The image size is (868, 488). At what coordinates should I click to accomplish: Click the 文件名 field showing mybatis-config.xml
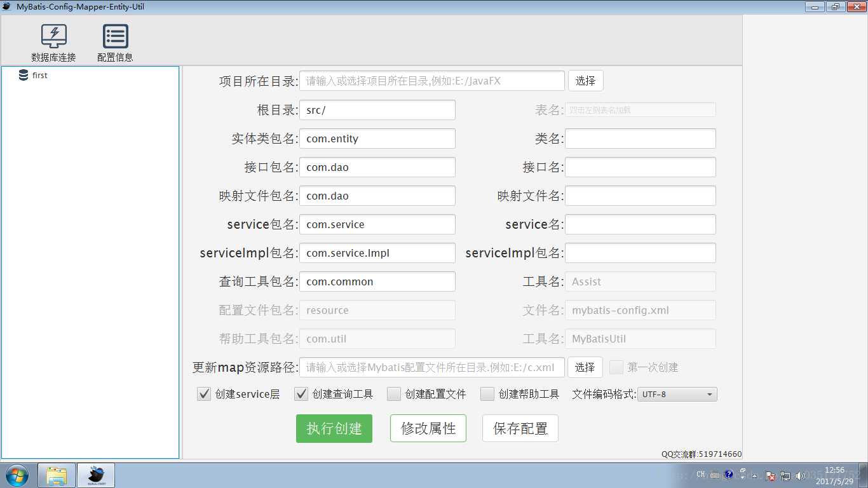pos(641,310)
